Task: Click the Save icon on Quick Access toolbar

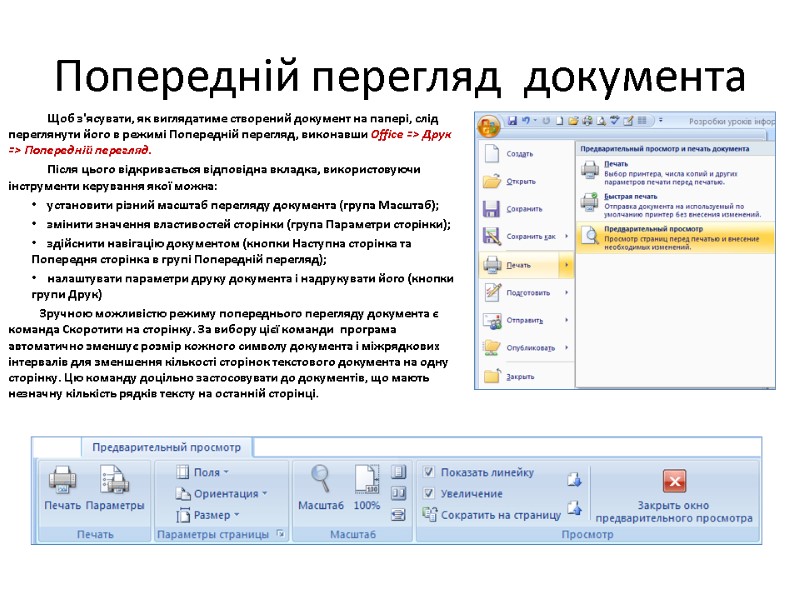Action: [x=512, y=119]
